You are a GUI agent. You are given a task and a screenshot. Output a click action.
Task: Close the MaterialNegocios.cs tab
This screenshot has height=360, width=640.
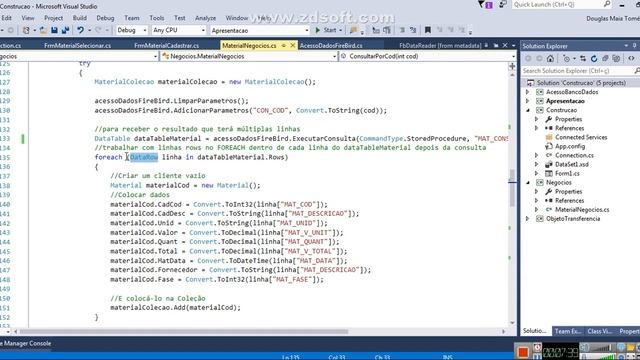point(293,46)
